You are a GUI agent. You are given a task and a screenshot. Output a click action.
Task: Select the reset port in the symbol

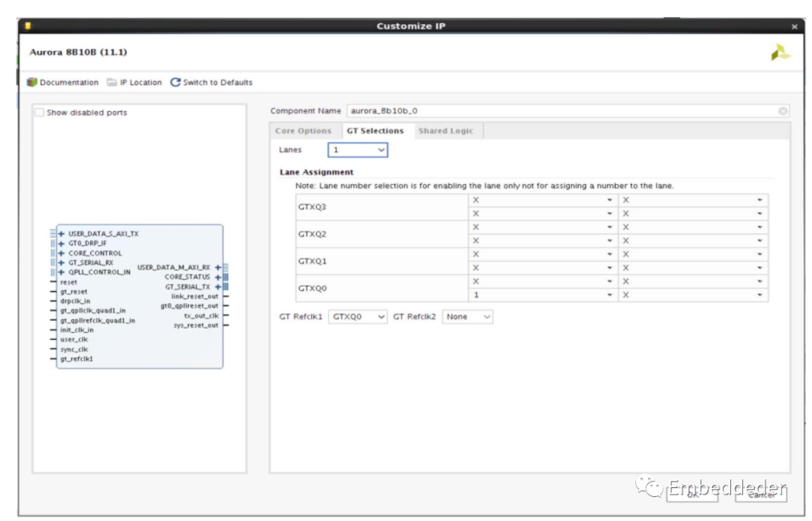68,282
